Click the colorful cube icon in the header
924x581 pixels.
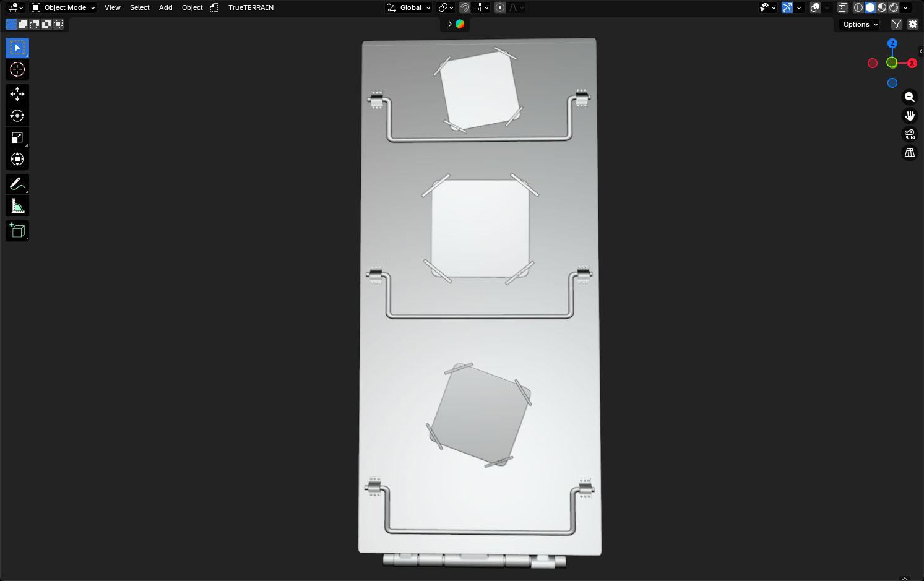pyautogui.click(x=460, y=24)
